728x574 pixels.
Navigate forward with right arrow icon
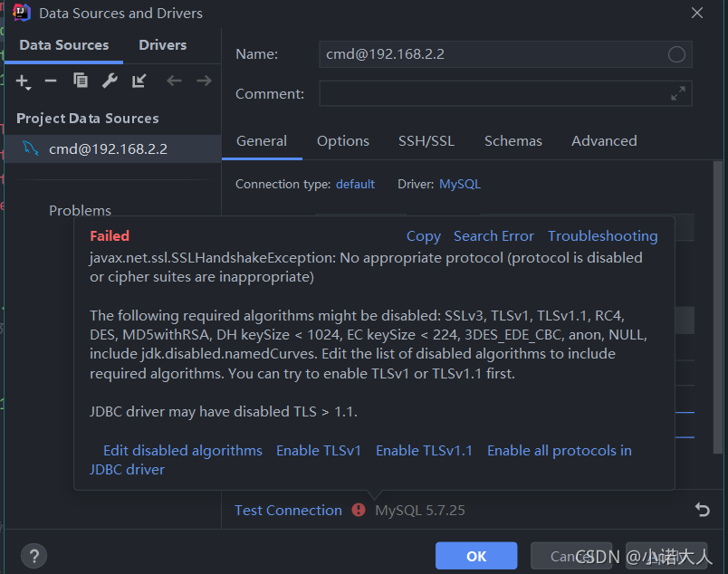click(x=204, y=81)
